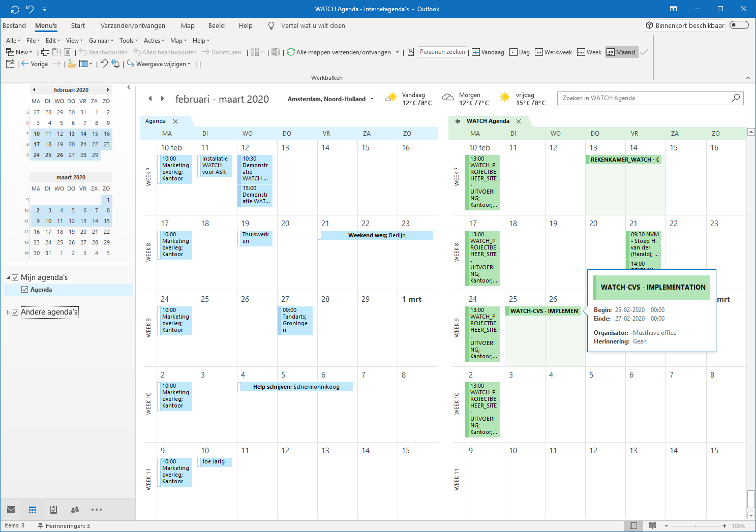This screenshot has width=756, height=532.
Task: Click the WATCH Agenda vertical scrollbar thumb
Action: click(x=751, y=499)
